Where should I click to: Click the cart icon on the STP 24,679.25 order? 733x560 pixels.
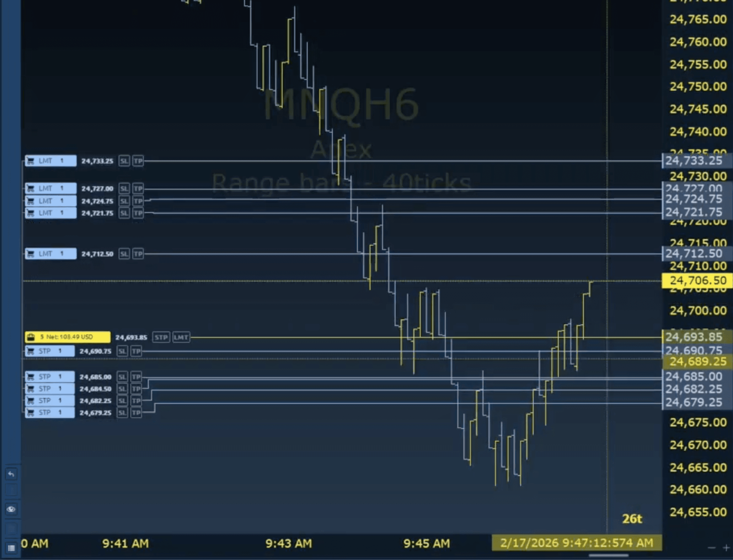pyautogui.click(x=31, y=413)
